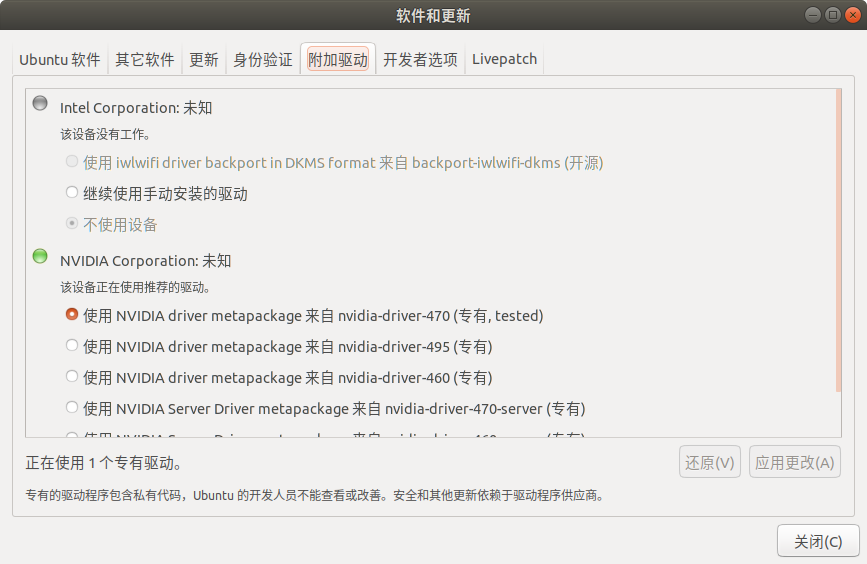Choose the nvidia-driver-470-server driver option

pyautogui.click(x=325, y=409)
